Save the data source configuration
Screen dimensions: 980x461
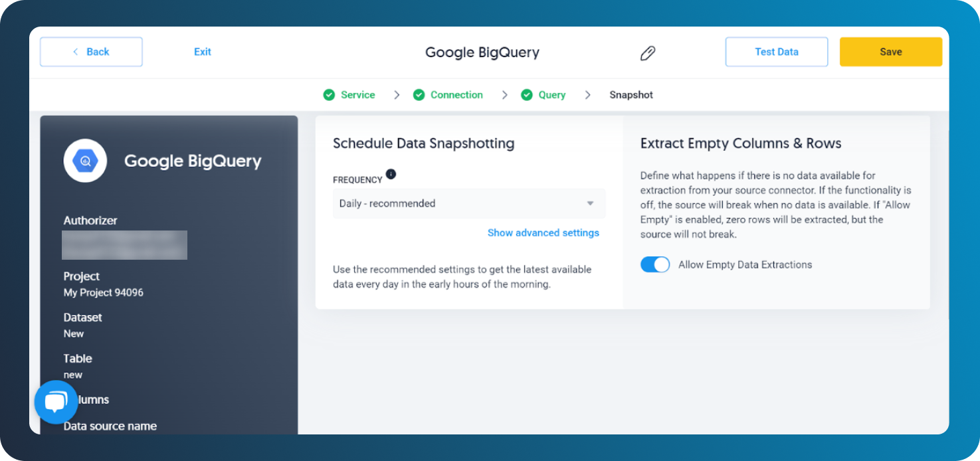(x=890, y=51)
